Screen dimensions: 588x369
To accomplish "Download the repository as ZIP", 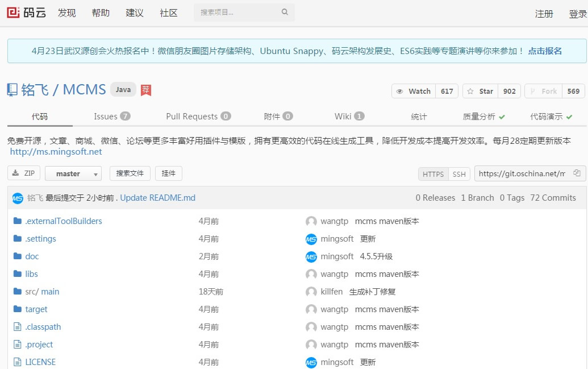I will click(24, 173).
